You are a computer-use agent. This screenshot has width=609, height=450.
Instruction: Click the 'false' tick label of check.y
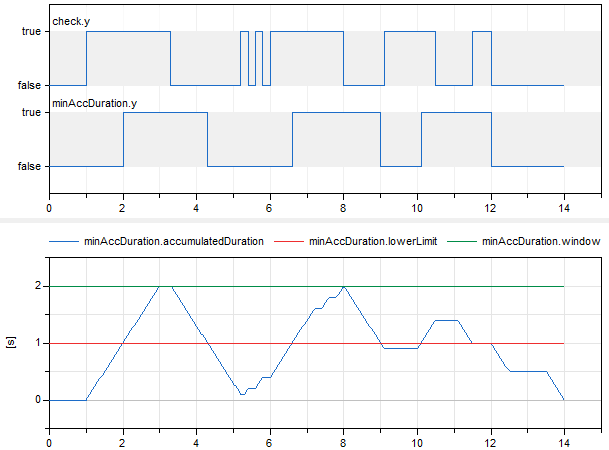coord(29,85)
